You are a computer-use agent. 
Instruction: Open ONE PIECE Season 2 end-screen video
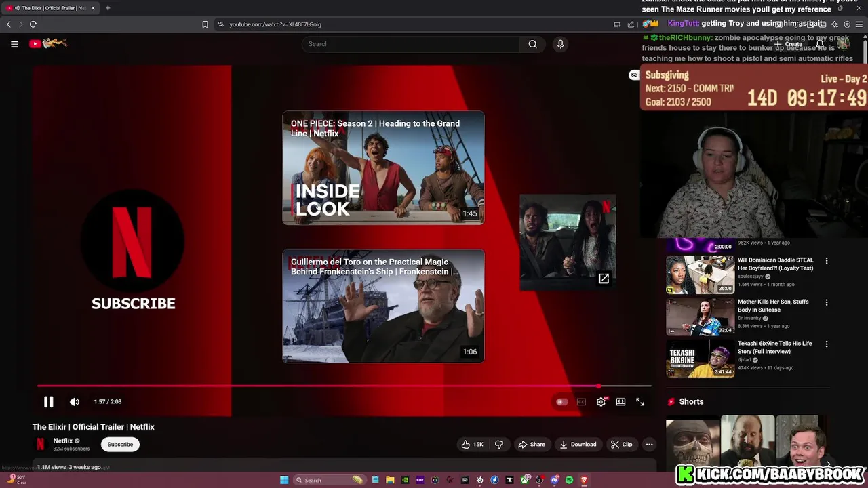point(383,168)
